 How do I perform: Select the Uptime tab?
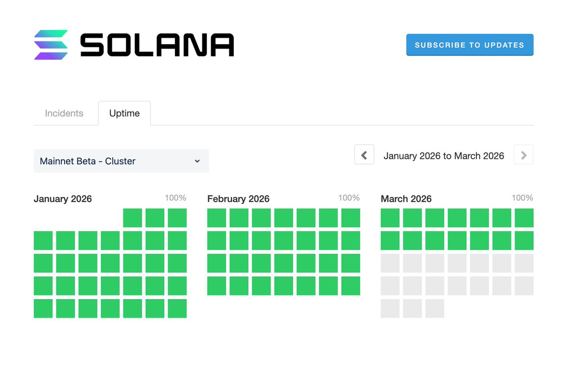pos(124,113)
